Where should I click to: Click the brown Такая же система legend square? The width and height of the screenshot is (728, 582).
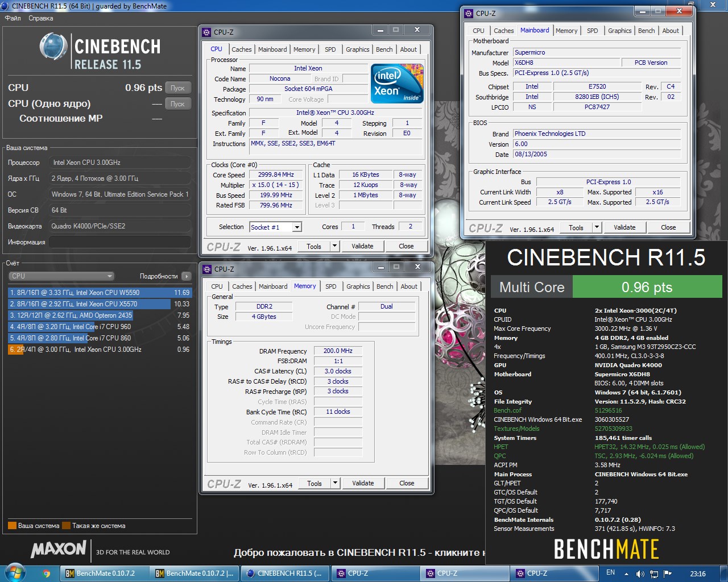66,526
